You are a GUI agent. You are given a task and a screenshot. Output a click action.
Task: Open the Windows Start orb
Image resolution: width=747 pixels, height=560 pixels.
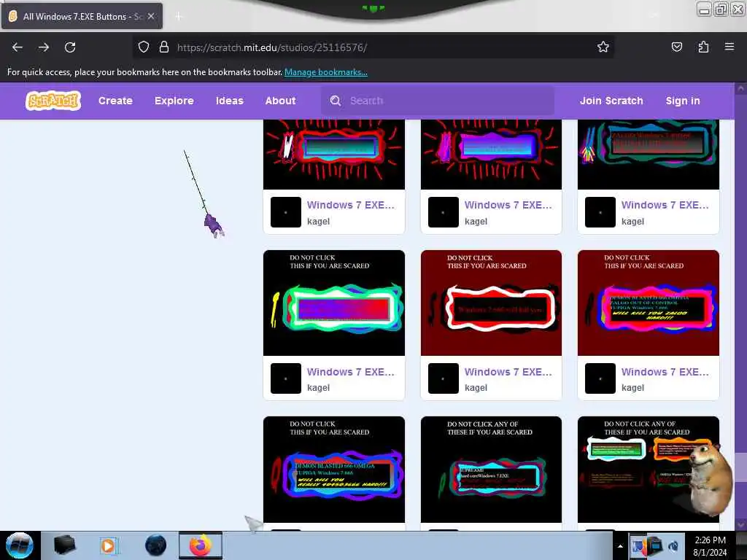tap(19, 545)
